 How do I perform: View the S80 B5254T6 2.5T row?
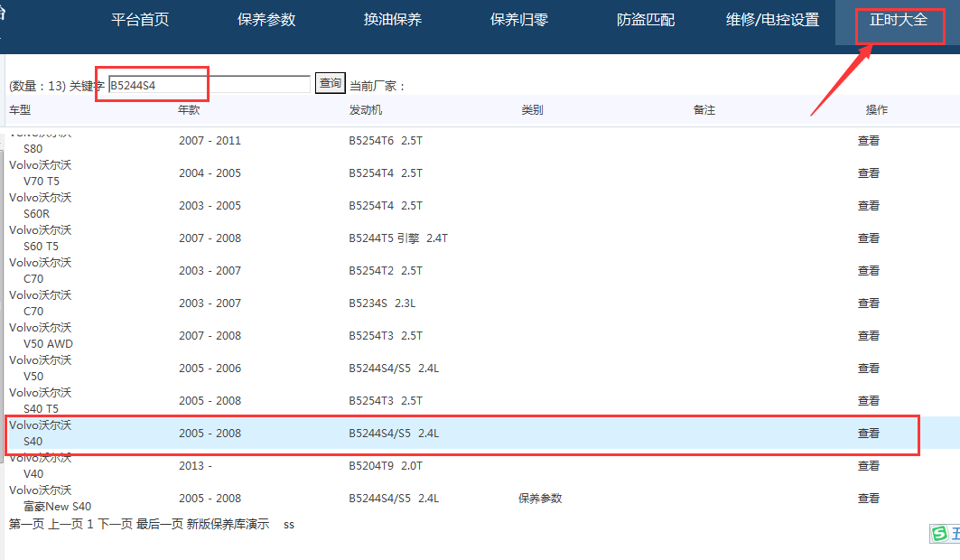coord(868,141)
